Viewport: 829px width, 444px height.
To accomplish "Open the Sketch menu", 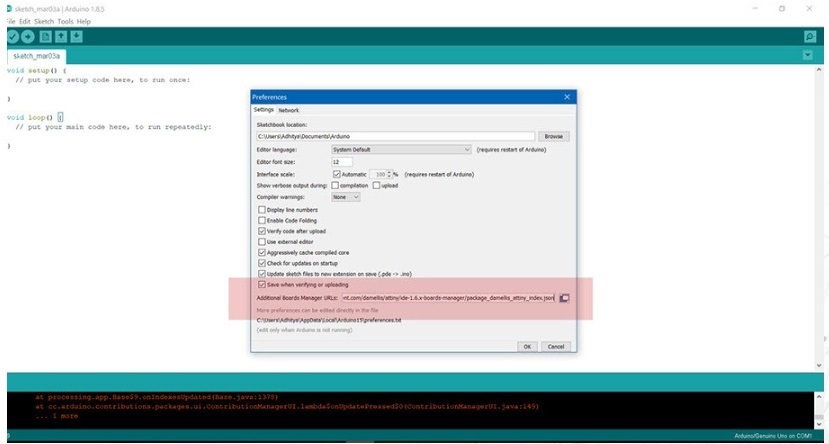I will point(44,22).
